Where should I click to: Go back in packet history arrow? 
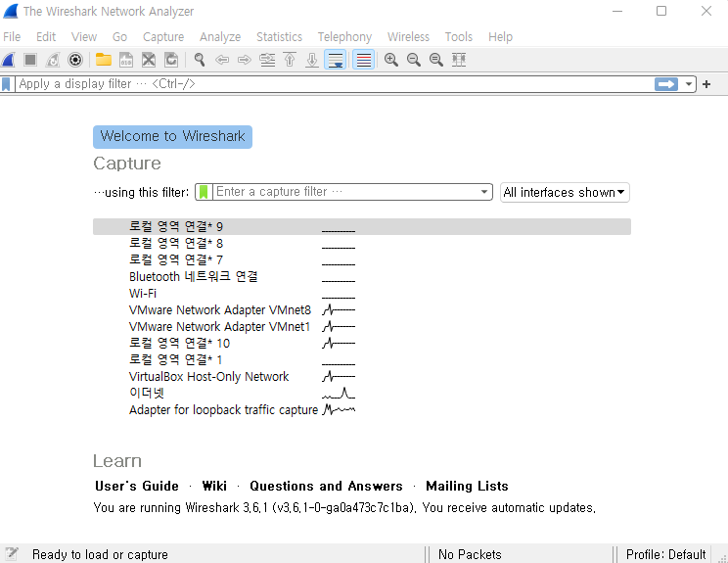tap(222, 60)
